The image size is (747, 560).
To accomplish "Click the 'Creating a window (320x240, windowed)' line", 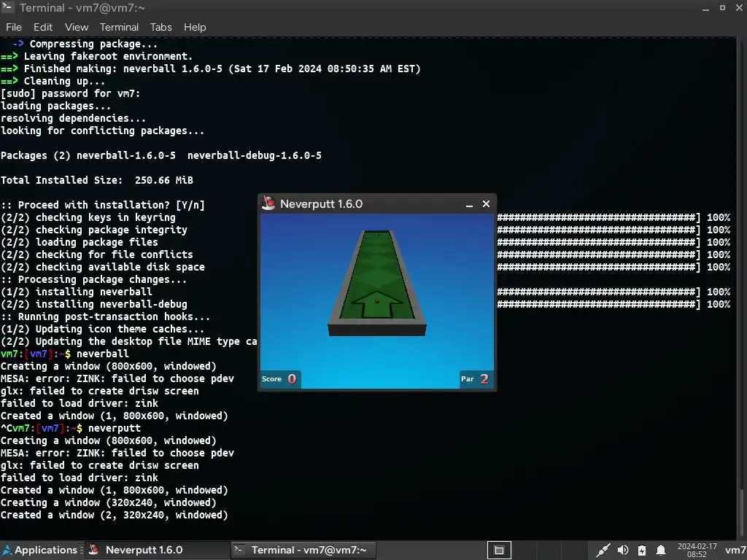I will click(x=109, y=502).
